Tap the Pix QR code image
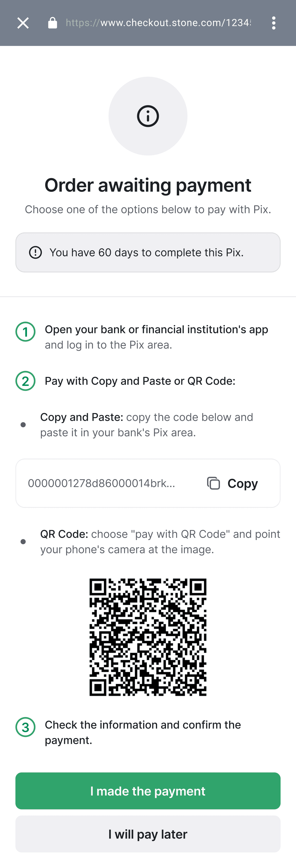Image resolution: width=296 pixels, height=868 pixels. point(148,637)
